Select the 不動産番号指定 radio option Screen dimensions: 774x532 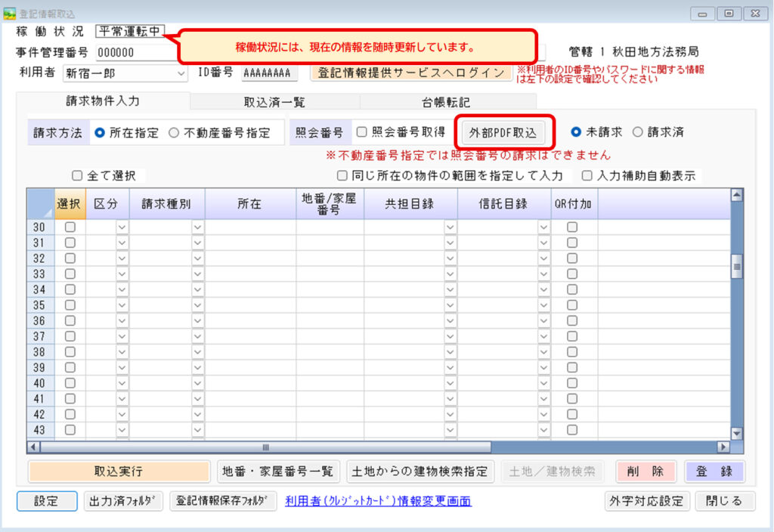point(174,132)
